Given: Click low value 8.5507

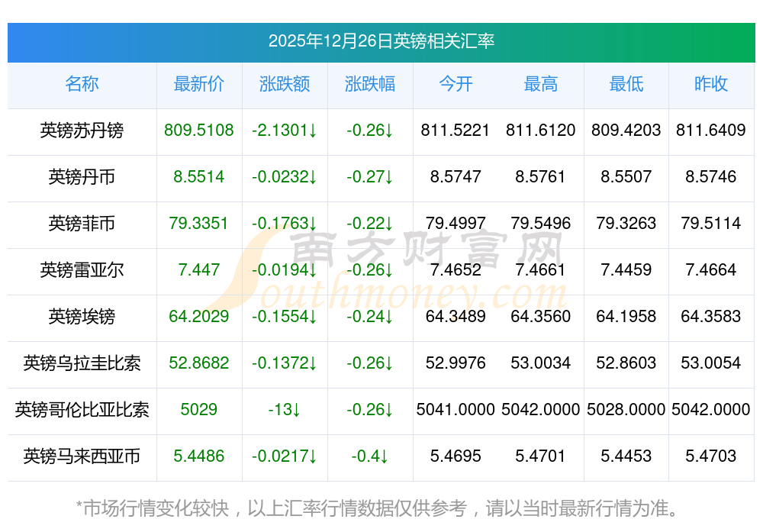Looking at the screenshot, I should 626,176.
